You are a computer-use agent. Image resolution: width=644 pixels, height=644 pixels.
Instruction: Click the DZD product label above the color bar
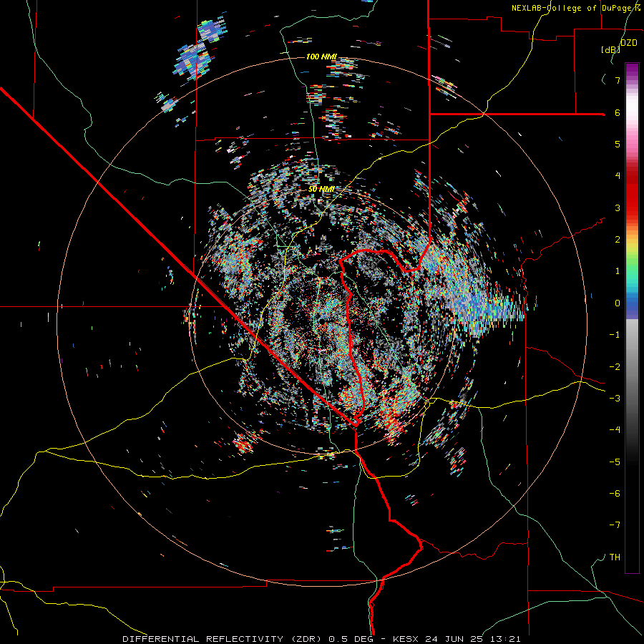(x=628, y=43)
